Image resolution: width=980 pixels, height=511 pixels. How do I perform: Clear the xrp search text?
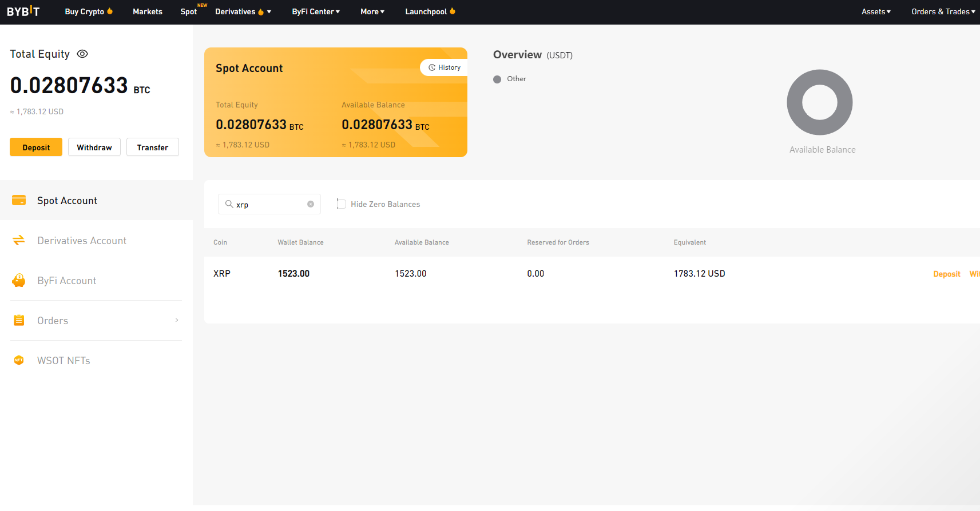coord(311,204)
